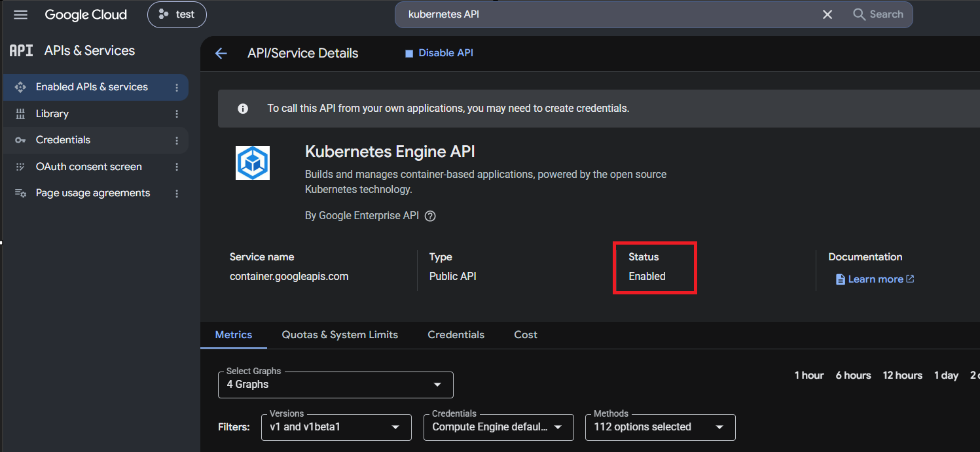Open the Versions filter dropdown
Screen dimensions: 980x452
[x=336, y=427]
